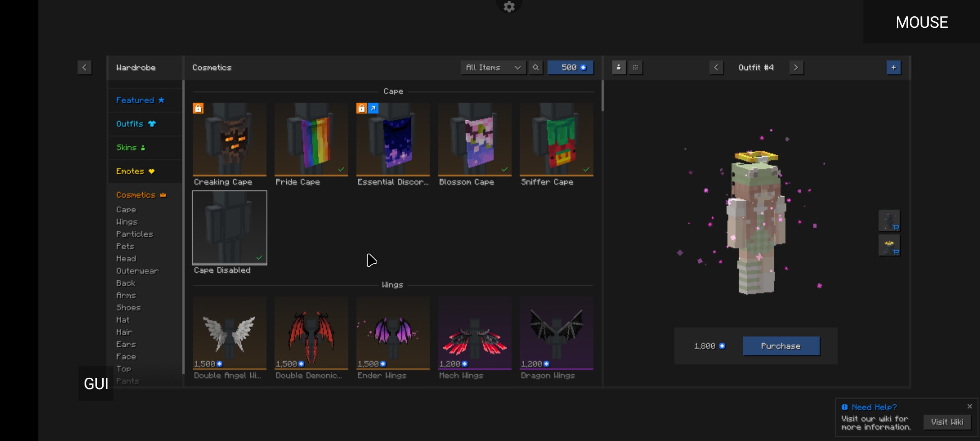Switch outfit preview to grid view
Image resolution: width=980 pixels, height=441 pixels.
(635, 67)
